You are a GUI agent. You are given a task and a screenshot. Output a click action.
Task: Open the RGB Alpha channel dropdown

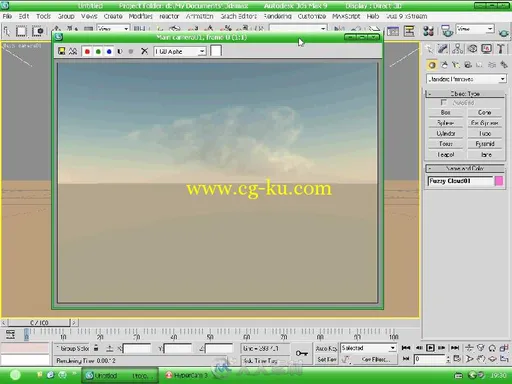[179, 52]
